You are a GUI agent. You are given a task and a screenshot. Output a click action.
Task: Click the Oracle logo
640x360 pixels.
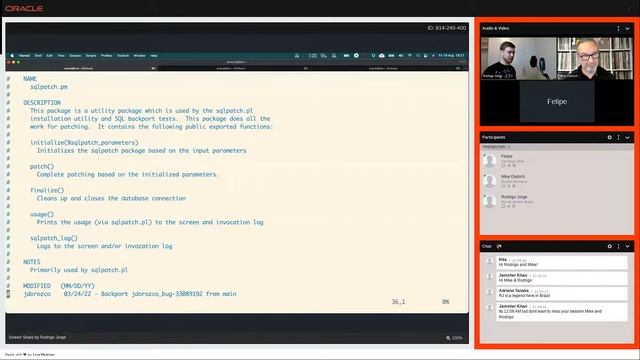click(x=24, y=8)
